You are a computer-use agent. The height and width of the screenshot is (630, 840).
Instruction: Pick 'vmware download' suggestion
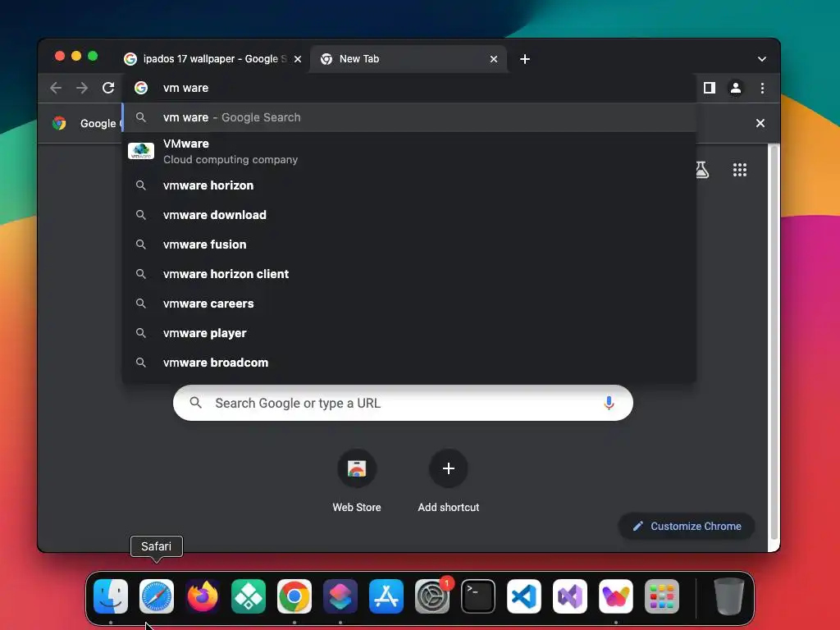click(409, 215)
